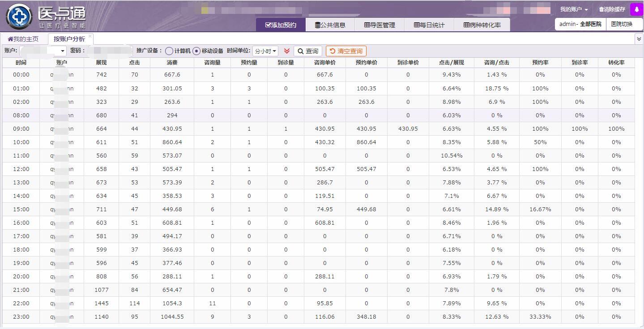Open the 导医管理 menu

coord(379,25)
